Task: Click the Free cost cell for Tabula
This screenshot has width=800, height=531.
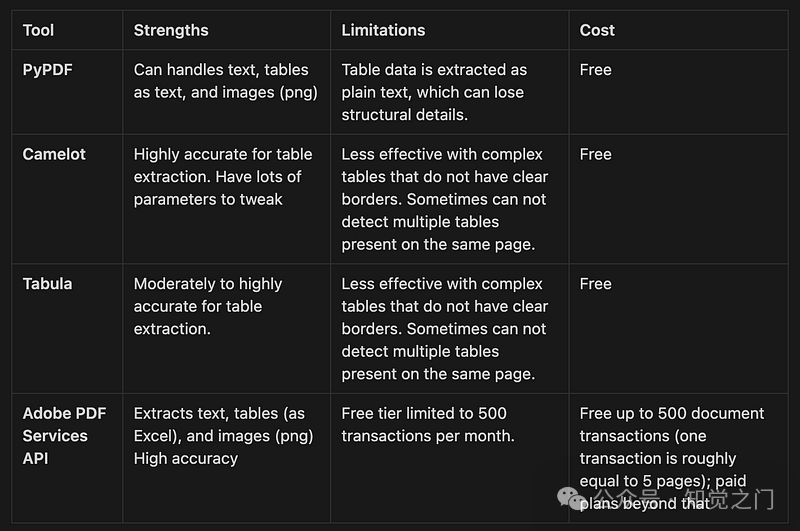Action: point(595,284)
